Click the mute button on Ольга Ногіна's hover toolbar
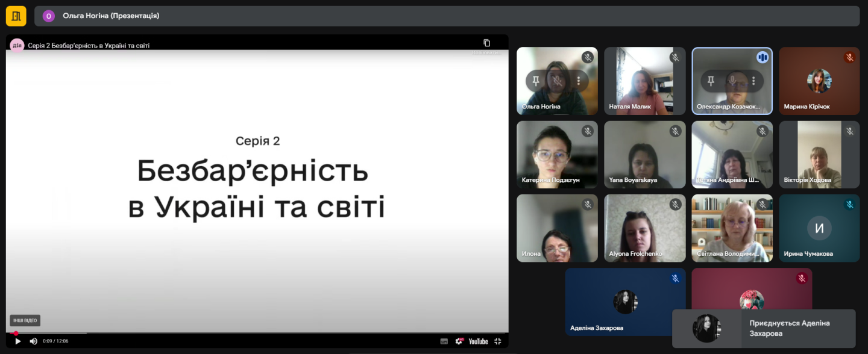This screenshot has height=354, width=868. point(558,81)
